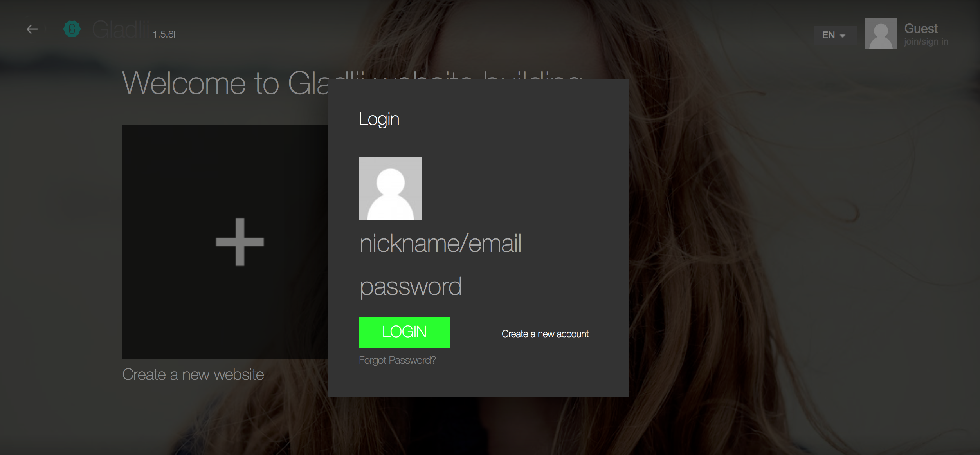Click the profile placeholder image in Login dialog
Image resolution: width=980 pixels, height=455 pixels.
coord(390,188)
